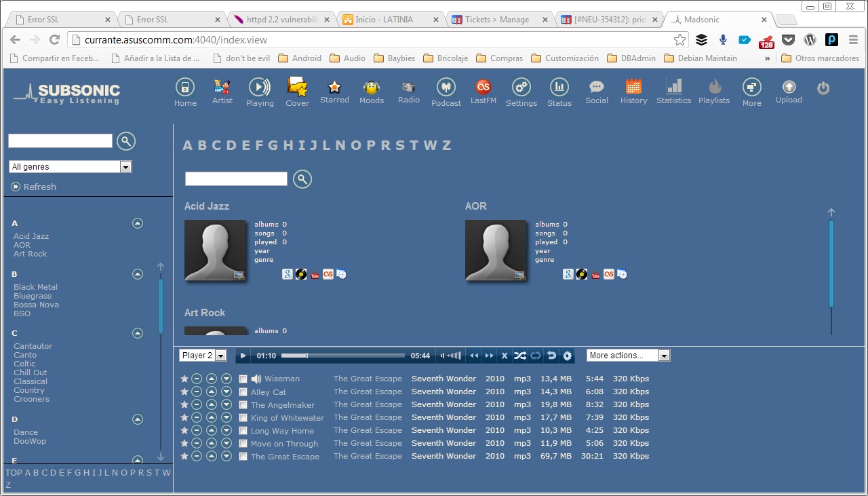This screenshot has height=496, width=868.
Task: Click the Refresh link in the sidebar
Action: tap(34, 187)
